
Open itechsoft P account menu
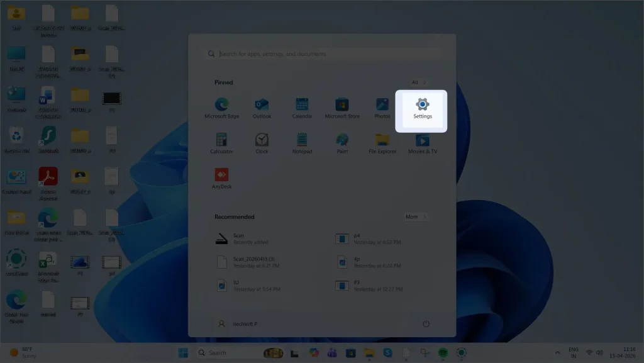241,323
